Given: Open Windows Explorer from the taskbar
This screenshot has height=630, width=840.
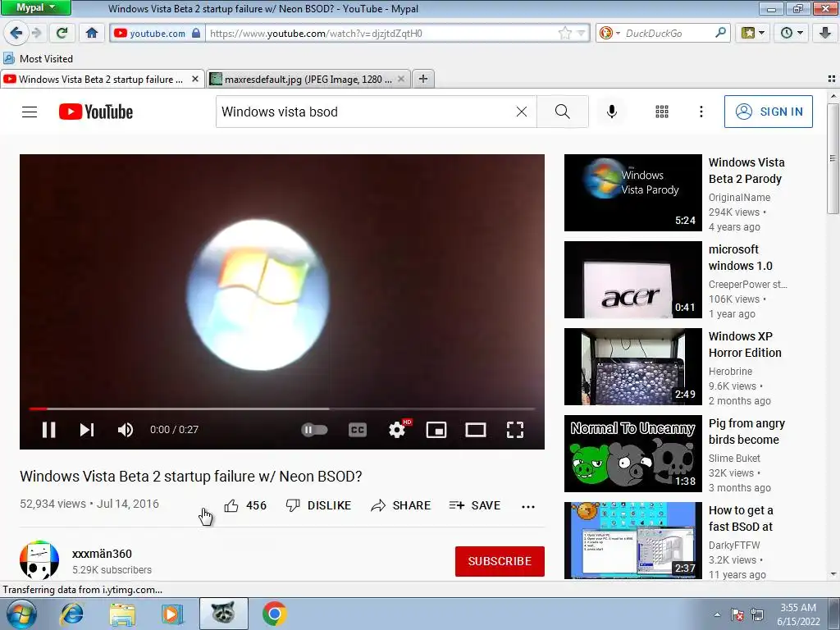Looking at the screenshot, I should click(x=122, y=614).
